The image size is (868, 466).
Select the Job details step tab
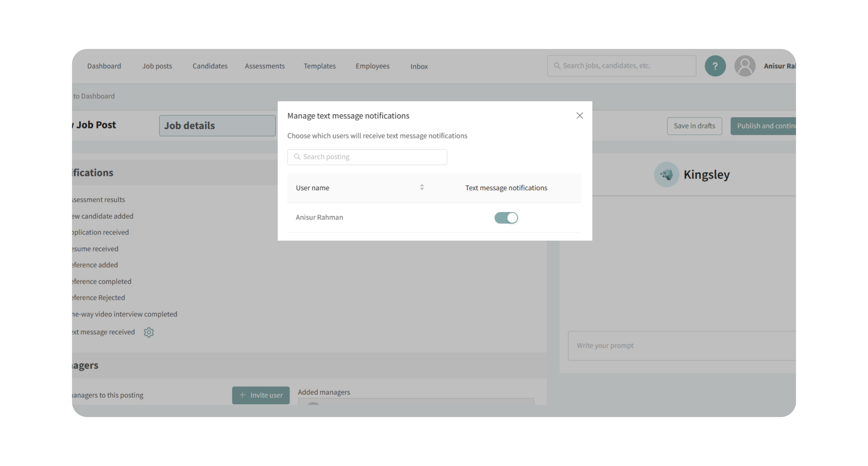coord(217,126)
